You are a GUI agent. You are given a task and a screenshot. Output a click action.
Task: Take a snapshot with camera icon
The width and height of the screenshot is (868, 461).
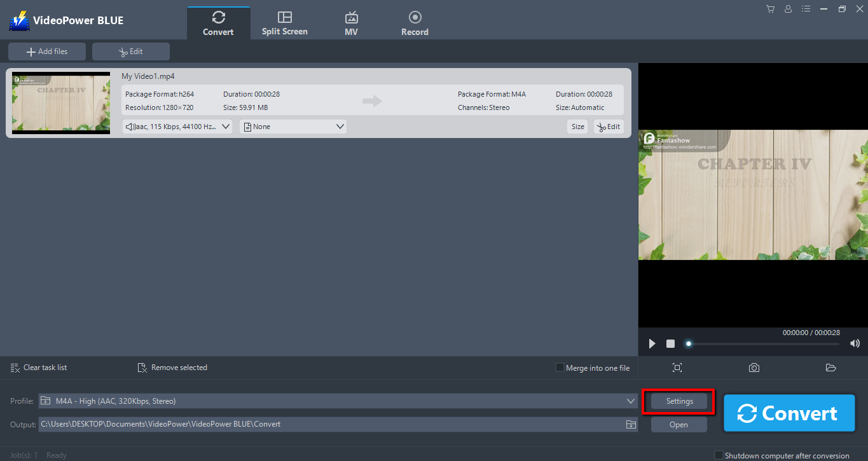754,368
